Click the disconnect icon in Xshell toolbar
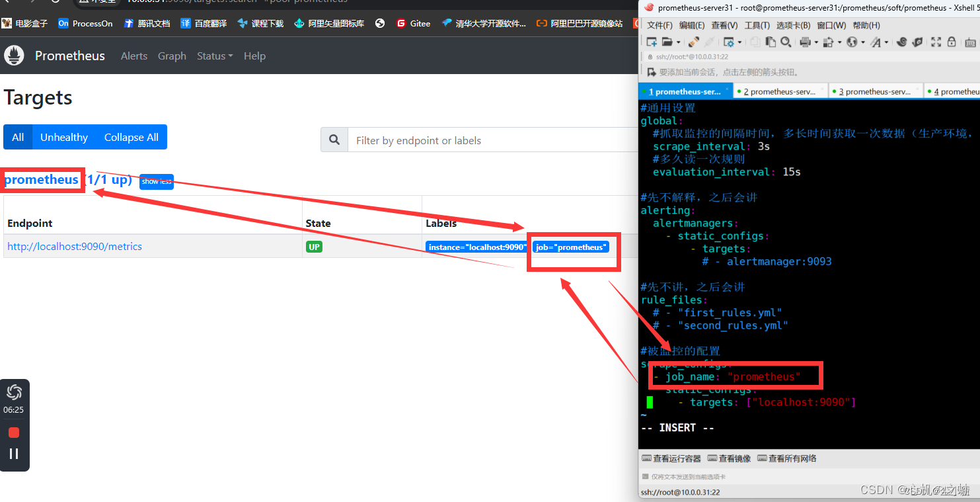 pos(709,42)
